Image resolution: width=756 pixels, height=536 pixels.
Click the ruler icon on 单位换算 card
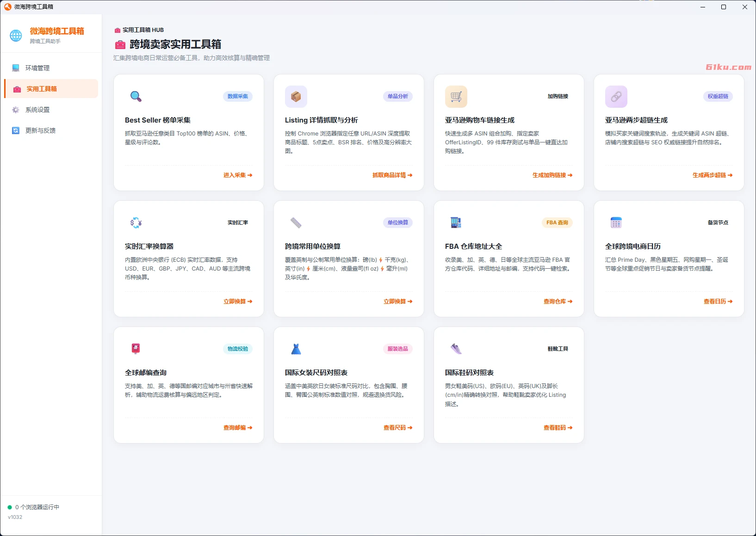(296, 223)
